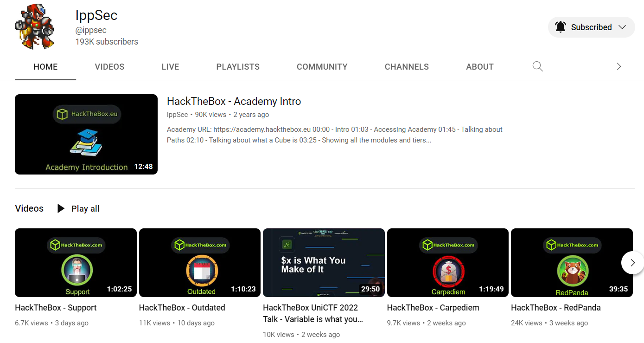This screenshot has width=644, height=343.
Task: Switch to the VIDEOS tab
Action: 109,67
